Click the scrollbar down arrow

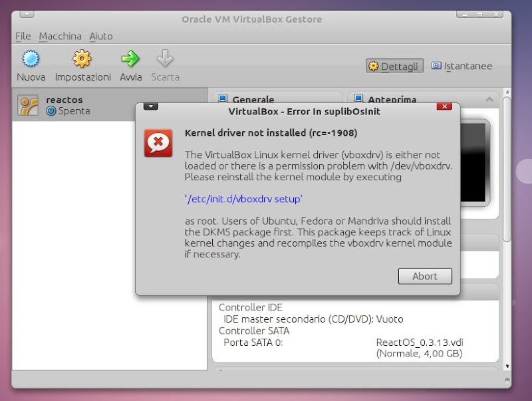tap(507, 366)
